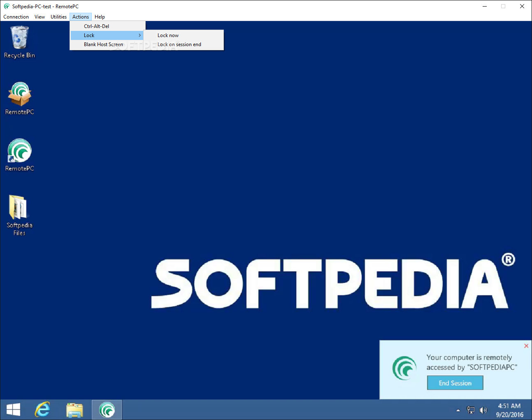Viewport: 532px width, 420px height.
Task: Show hidden tray icons arrow
Action: (458, 410)
